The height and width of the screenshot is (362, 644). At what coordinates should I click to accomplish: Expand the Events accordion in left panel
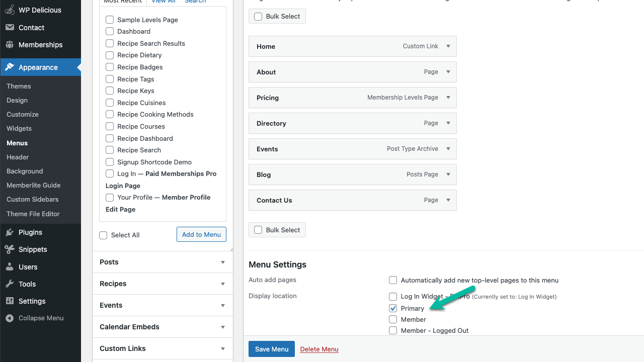tap(163, 305)
